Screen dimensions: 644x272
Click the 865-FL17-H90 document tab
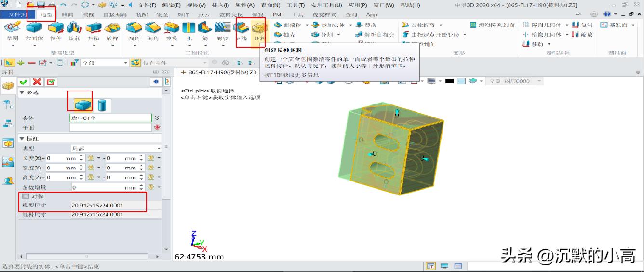[219, 72]
